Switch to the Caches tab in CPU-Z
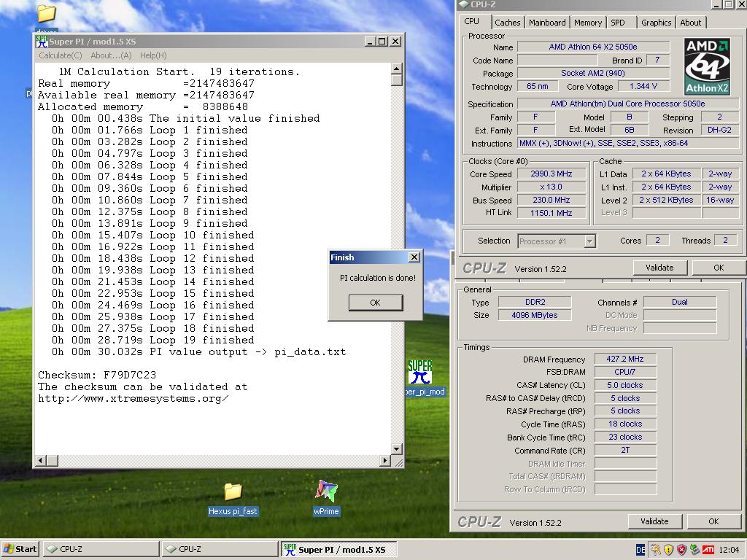The width and height of the screenshot is (747, 560). 508,23
